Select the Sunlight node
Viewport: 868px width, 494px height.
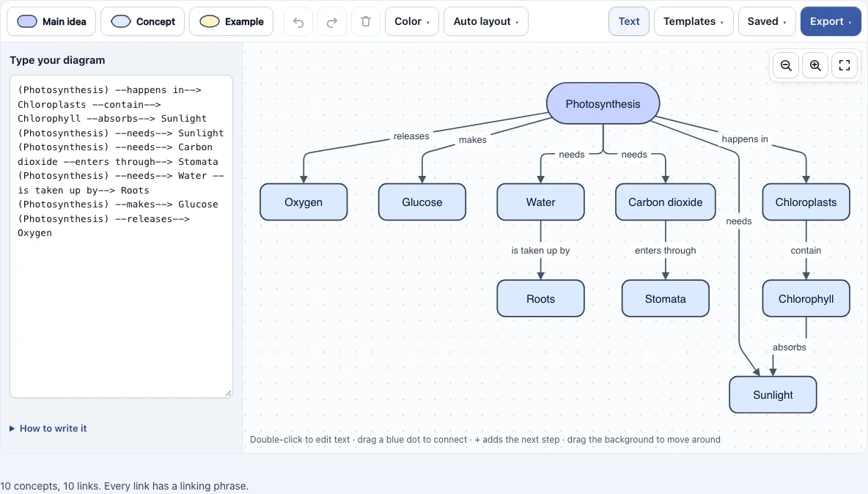(x=773, y=395)
